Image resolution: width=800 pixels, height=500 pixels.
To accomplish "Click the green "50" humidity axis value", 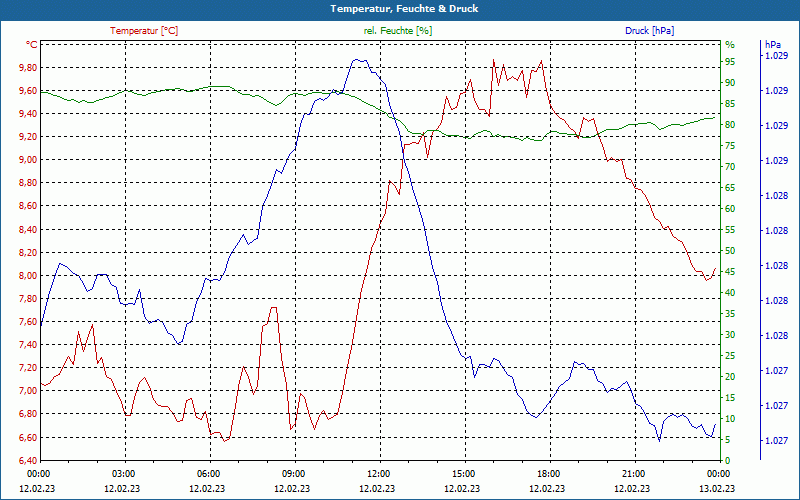I will click(730, 251).
